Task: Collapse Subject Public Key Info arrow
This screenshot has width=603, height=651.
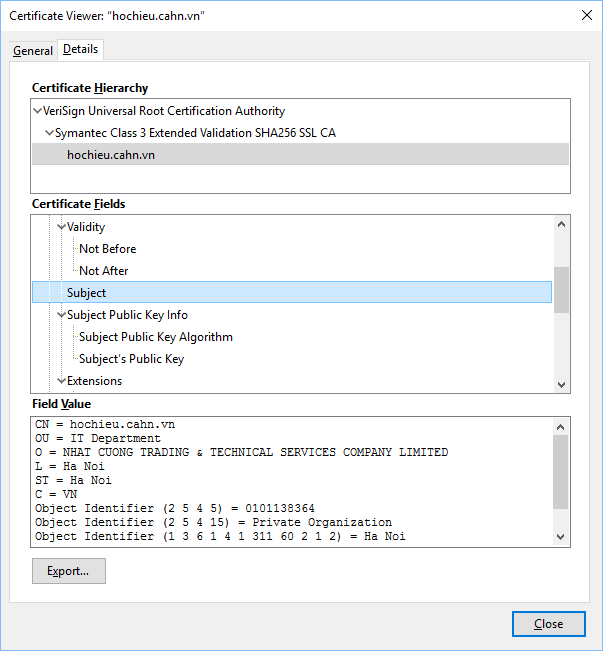Action: [61, 315]
